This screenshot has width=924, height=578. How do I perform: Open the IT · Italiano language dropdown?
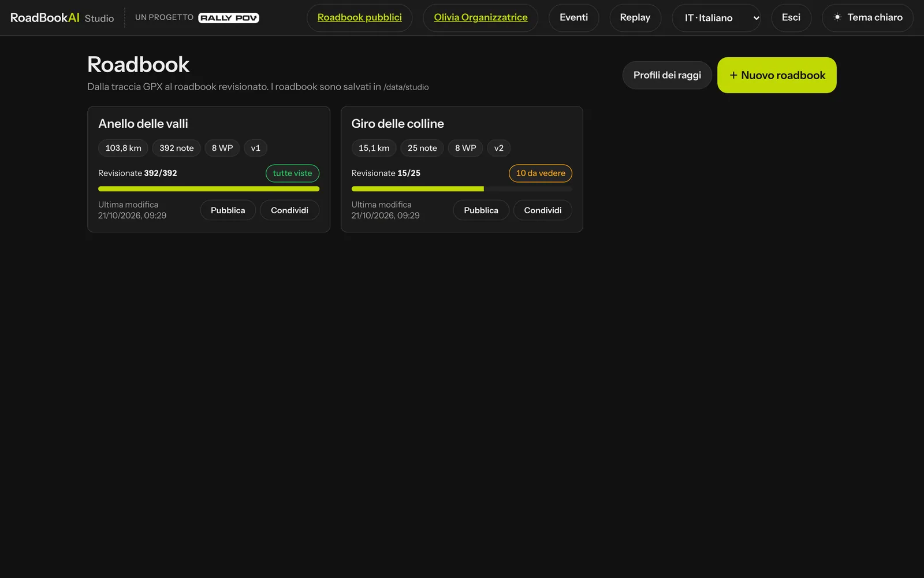tap(716, 18)
